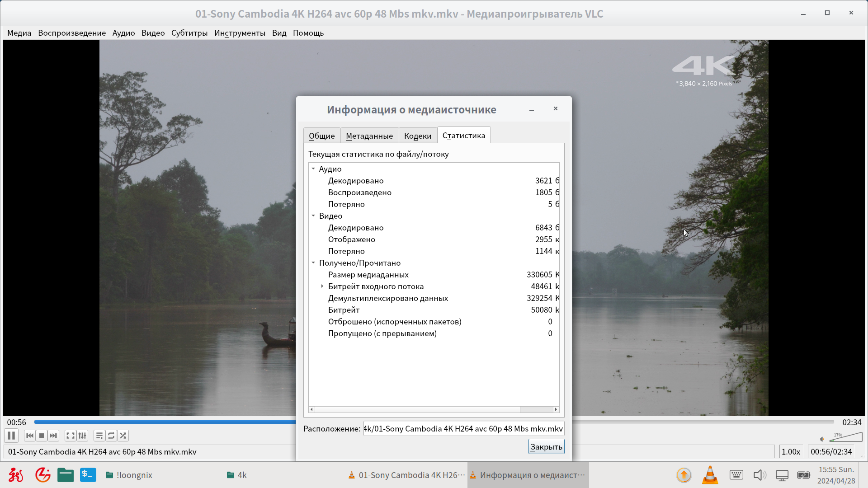The height and width of the screenshot is (488, 868).
Task: Toggle random shuffle playback
Action: click(x=123, y=436)
